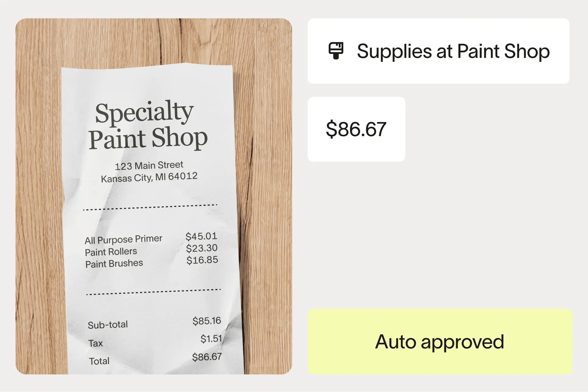Select the Kansas City, MI 64012 line

[149, 177]
